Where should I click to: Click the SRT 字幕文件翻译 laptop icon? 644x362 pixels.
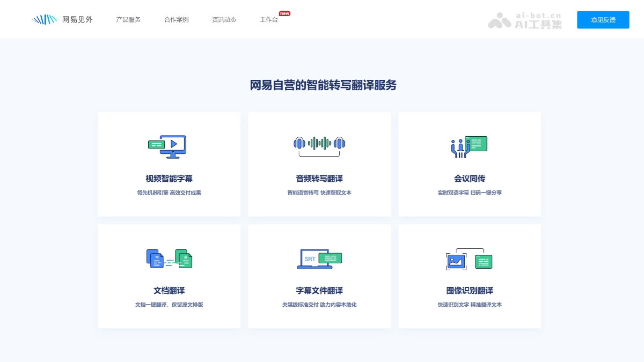319,258
